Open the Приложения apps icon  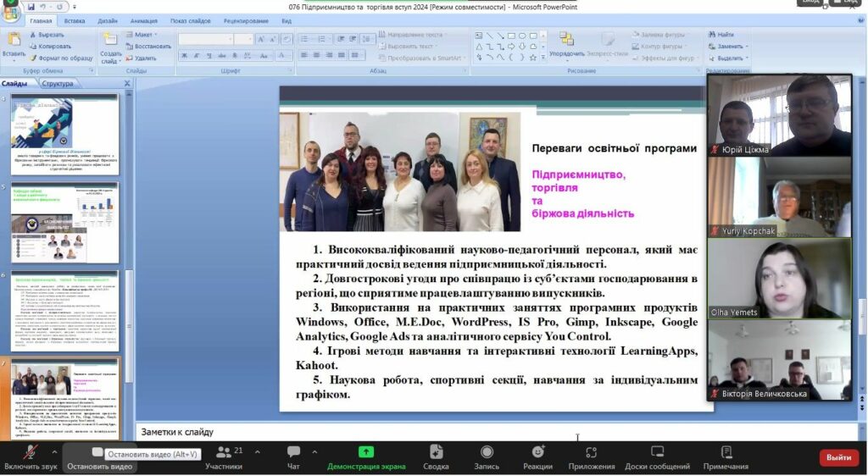click(x=592, y=456)
